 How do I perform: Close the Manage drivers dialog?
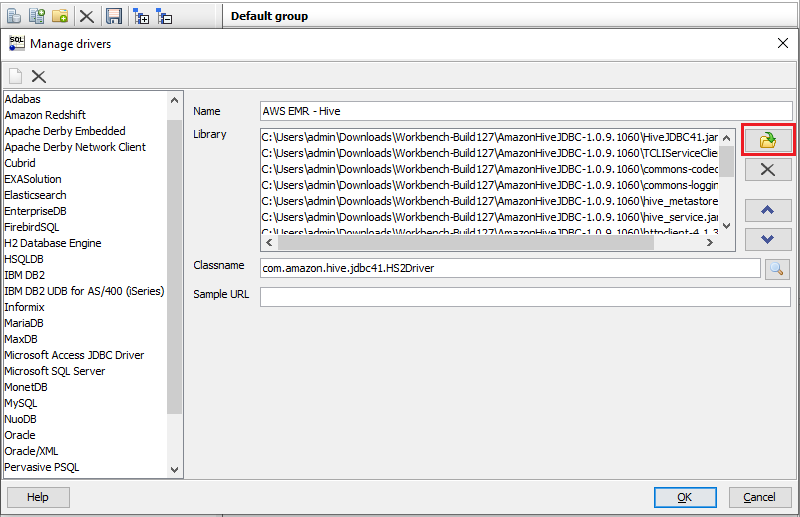pyautogui.click(x=783, y=43)
